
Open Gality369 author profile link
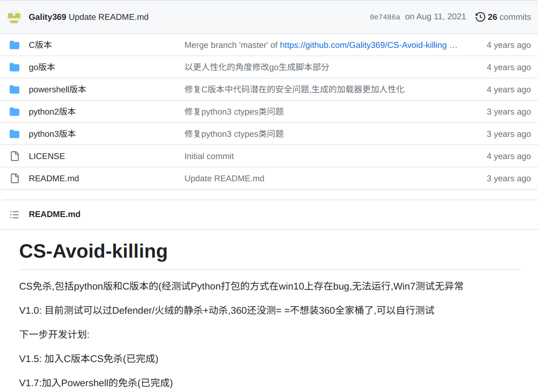pos(47,17)
